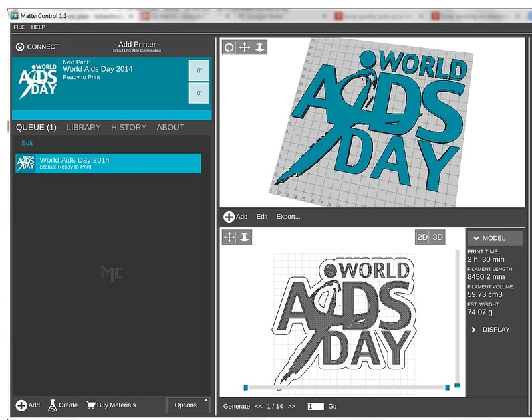
Task: Click the Connect power icon
Action: click(20, 47)
